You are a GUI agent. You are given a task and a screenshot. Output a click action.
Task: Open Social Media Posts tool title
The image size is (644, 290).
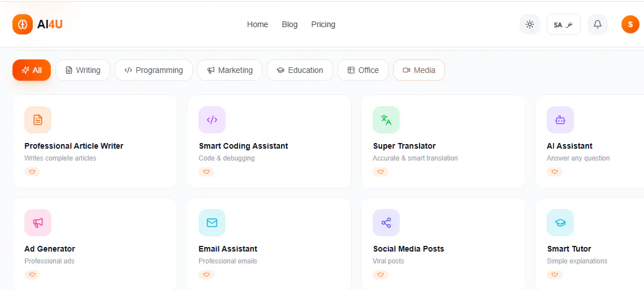click(x=409, y=249)
